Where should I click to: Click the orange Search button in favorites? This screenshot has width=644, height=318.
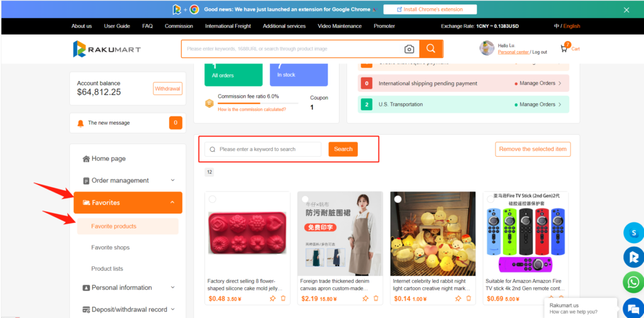(343, 149)
